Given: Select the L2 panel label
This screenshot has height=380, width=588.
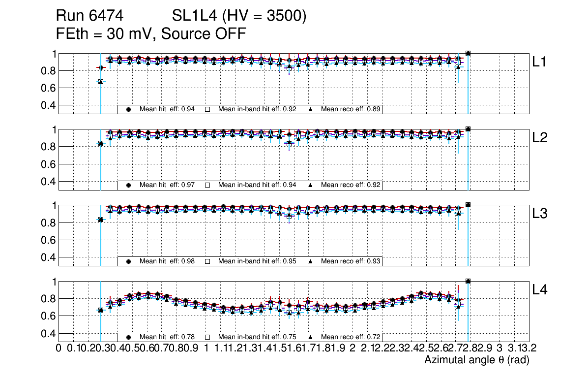Looking at the screenshot, I should (539, 138).
